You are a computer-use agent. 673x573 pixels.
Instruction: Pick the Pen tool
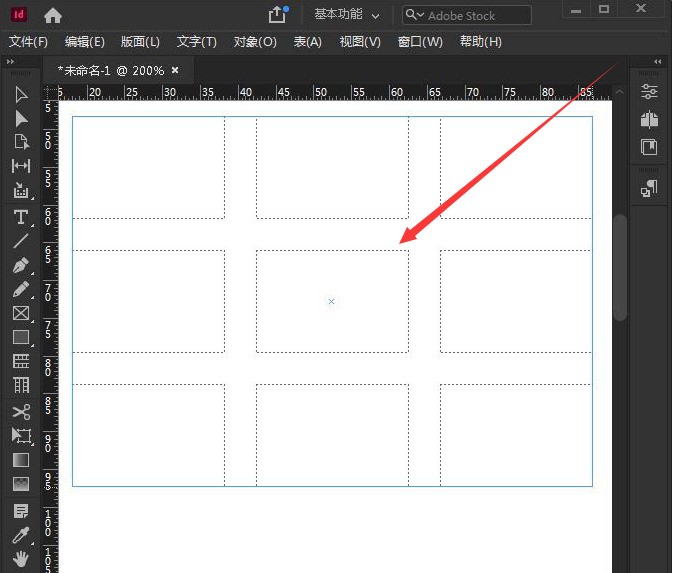point(21,265)
